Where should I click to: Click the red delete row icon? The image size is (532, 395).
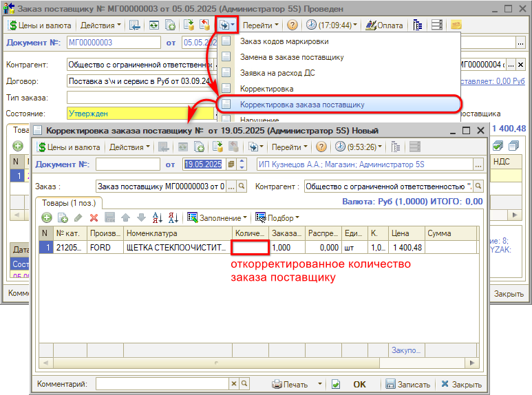tap(94, 217)
